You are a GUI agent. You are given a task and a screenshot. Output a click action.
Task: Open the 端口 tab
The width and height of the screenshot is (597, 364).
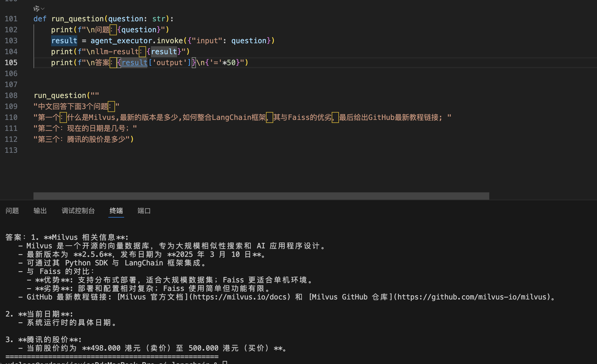[x=144, y=211]
